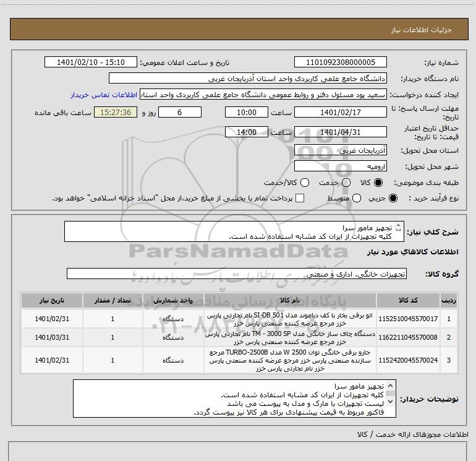Select the کالا radio button
The height and width of the screenshot is (461, 476).
coord(378,183)
